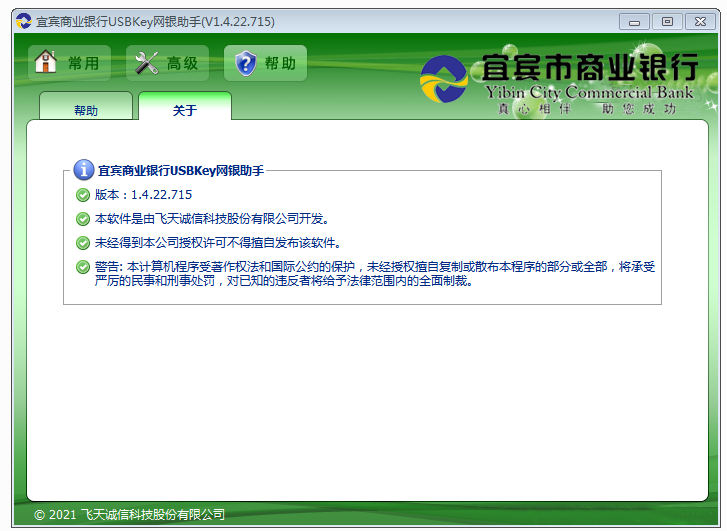727x531 pixels.
Task: Click the version number 1.4.22.715 text
Action: click(x=161, y=195)
